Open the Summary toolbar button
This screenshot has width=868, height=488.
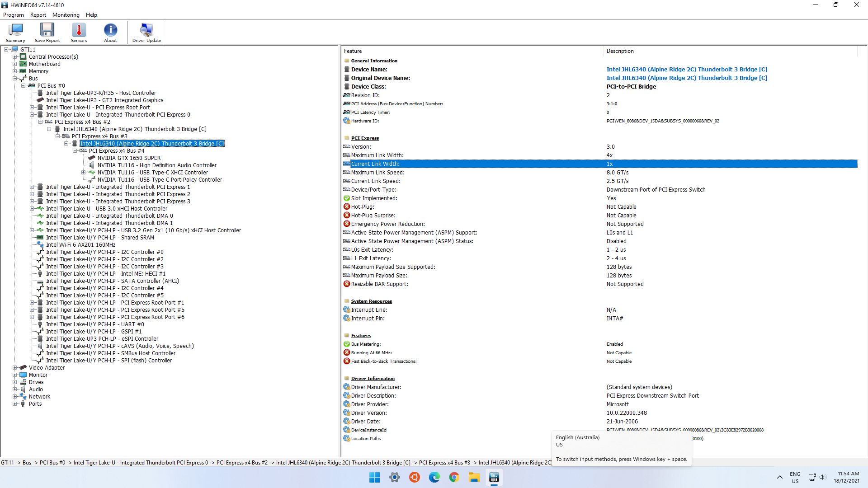(15, 33)
